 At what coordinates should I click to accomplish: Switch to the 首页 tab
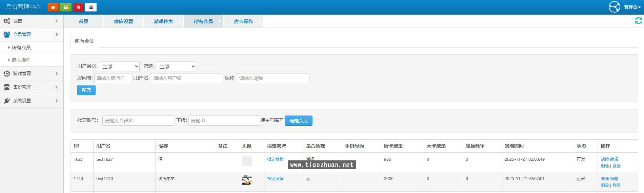pyautogui.click(x=83, y=21)
